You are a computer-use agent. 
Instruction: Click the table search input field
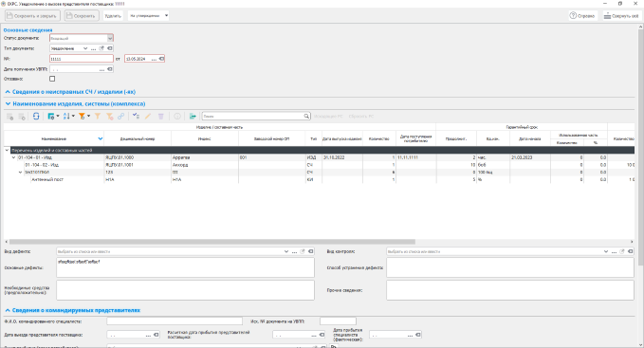pos(253,116)
